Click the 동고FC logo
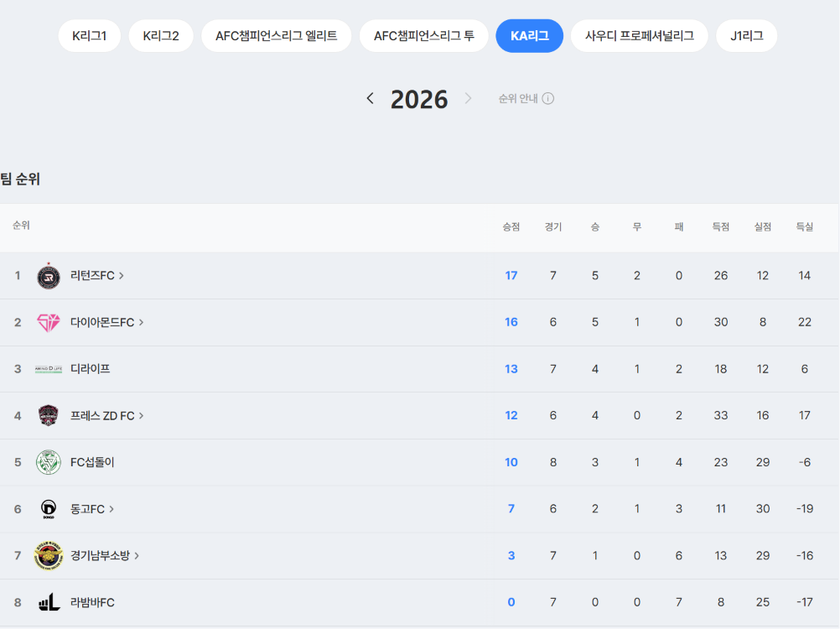 (x=49, y=509)
